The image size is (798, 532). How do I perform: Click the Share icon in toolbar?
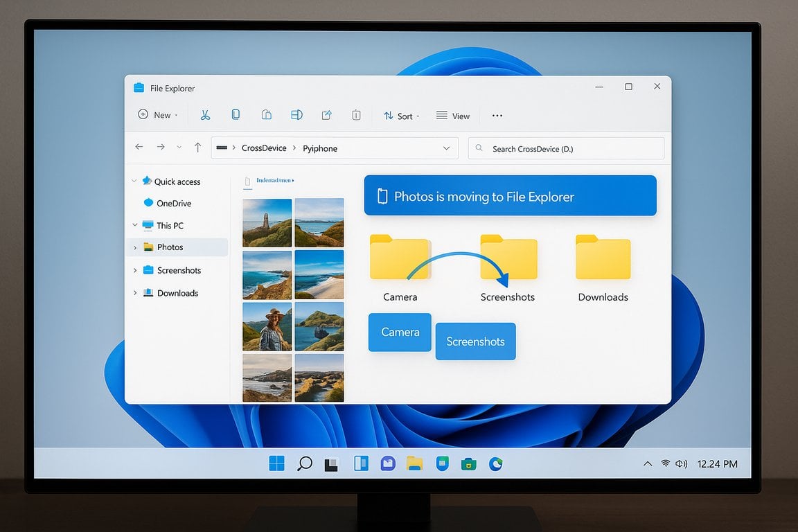[327, 115]
